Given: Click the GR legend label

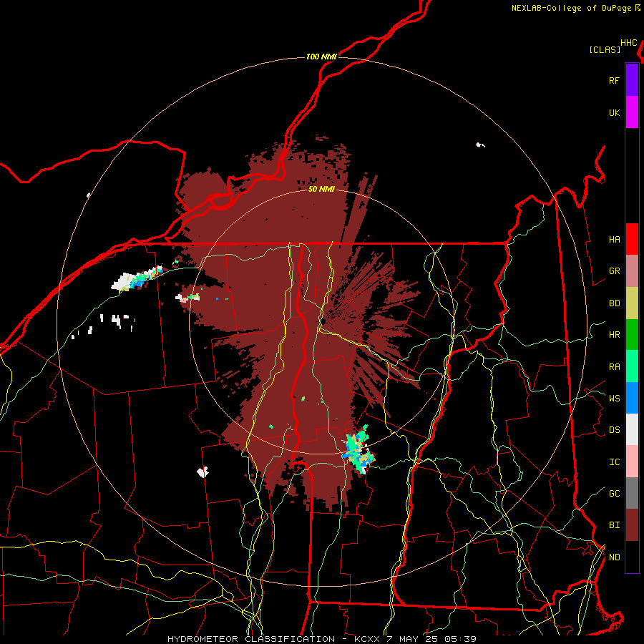Looking at the screenshot, I should pyautogui.click(x=614, y=271).
